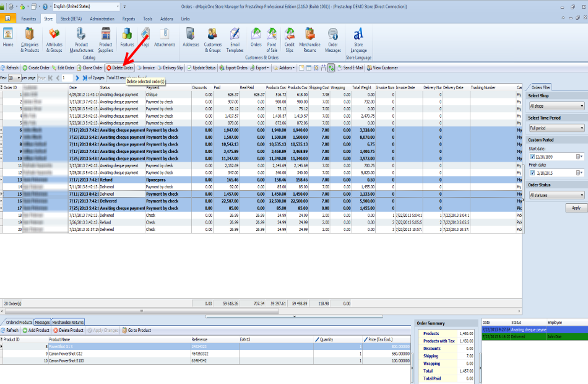Sort by Total Weight column header
The image size is (588, 384).
[x=363, y=88]
